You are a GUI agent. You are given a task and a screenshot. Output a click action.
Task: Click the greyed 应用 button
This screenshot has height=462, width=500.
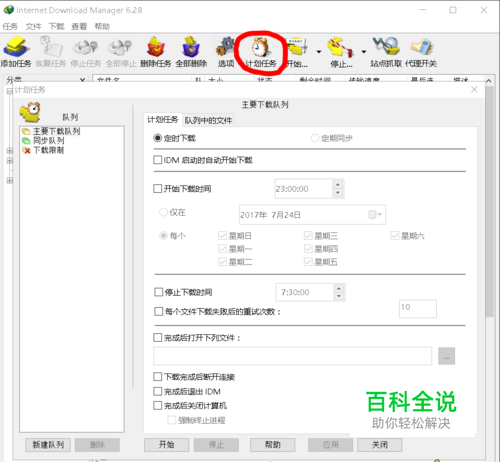click(x=331, y=445)
